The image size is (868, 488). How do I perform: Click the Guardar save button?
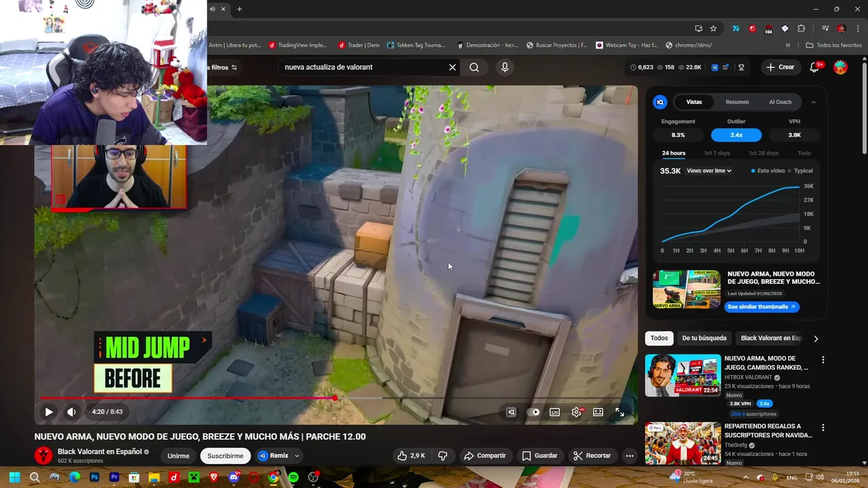(539, 455)
